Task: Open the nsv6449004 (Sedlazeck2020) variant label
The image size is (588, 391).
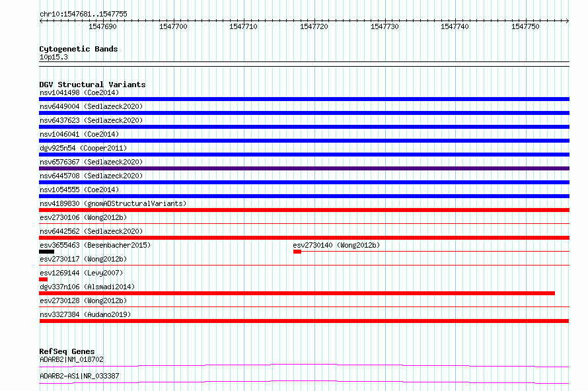Action: [x=91, y=106]
